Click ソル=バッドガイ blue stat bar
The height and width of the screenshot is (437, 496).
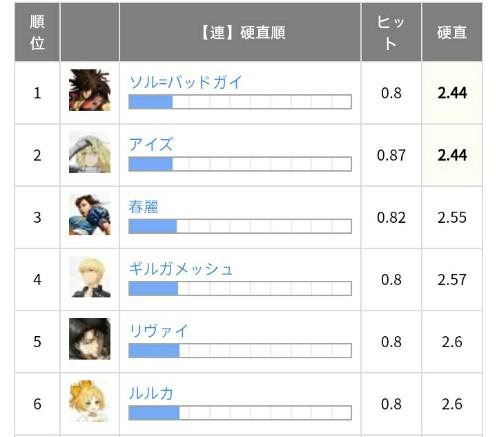pos(151,102)
